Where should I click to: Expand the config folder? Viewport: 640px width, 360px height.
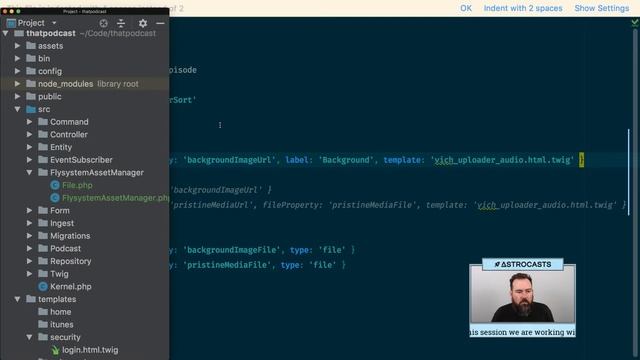pos(17,71)
